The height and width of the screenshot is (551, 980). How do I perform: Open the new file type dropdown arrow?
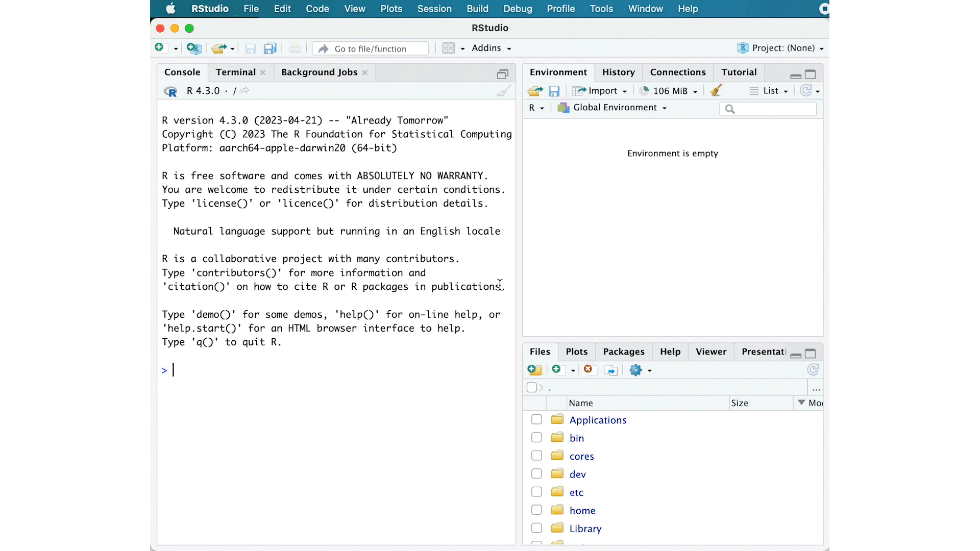[176, 49]
